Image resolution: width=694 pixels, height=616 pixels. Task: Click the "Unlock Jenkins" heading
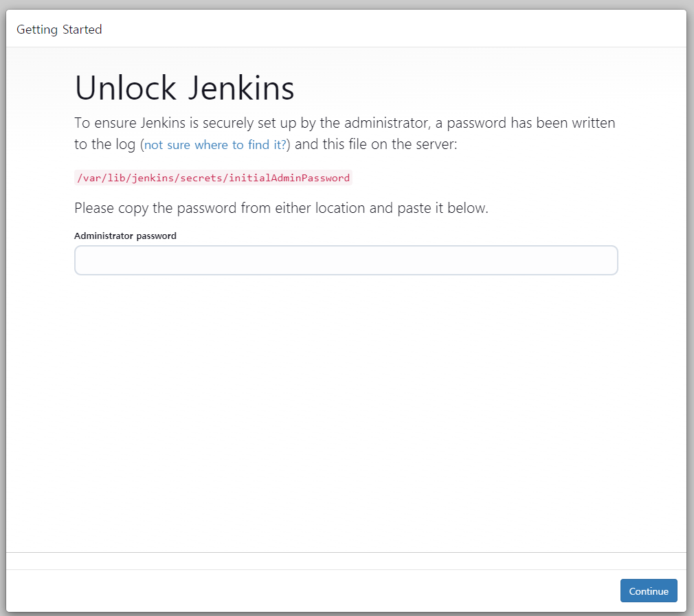point(184,87)
